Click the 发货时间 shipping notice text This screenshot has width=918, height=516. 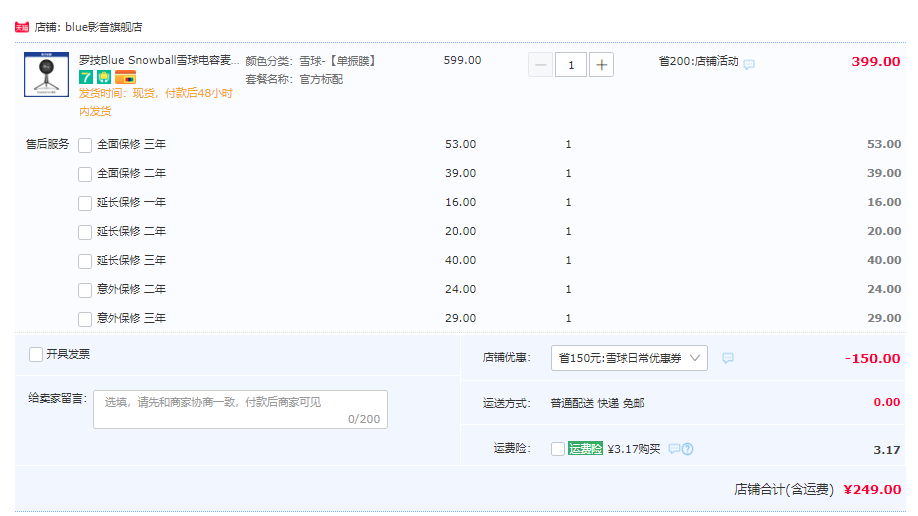156,102
